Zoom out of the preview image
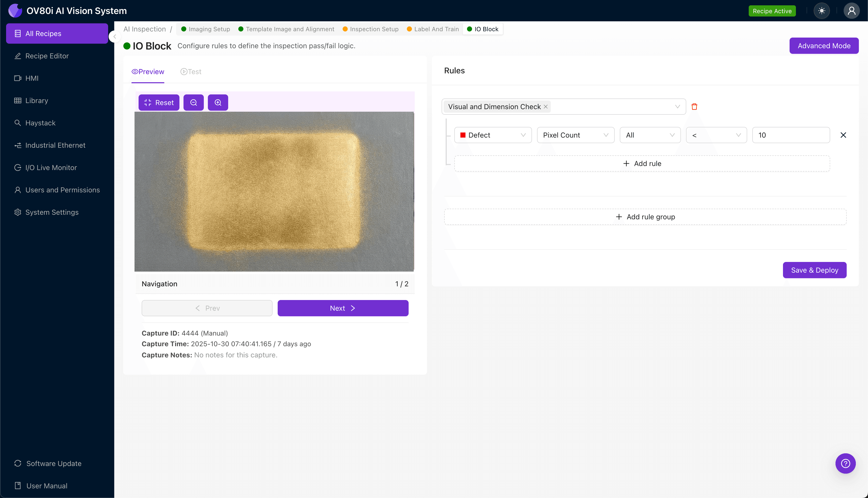 pos(194,102)
